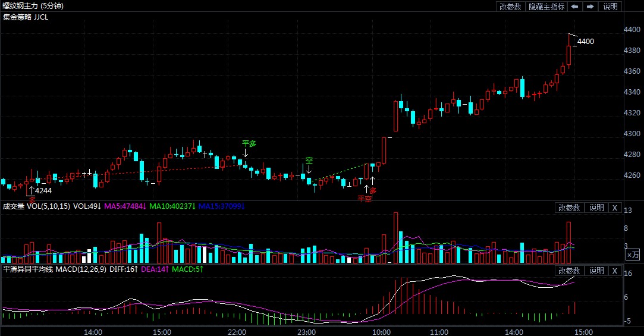
Task: Click the 22:00 time axis label
Action: click(237, 332)
